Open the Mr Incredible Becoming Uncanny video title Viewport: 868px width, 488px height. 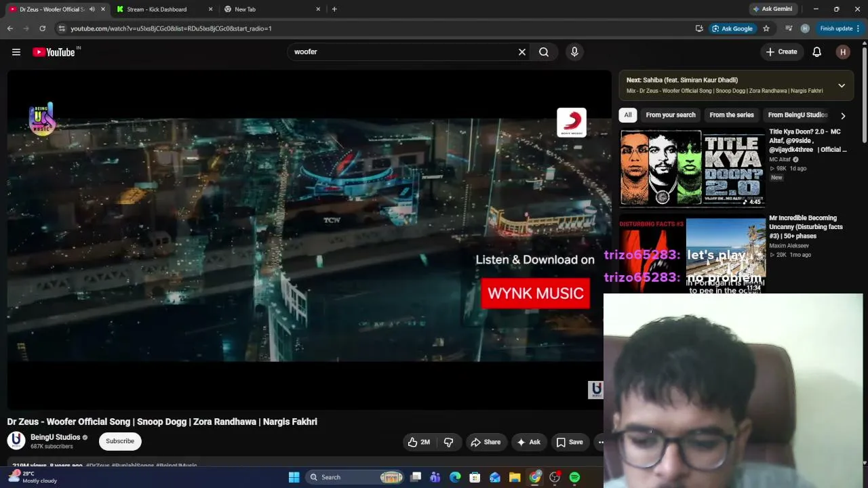coord(806,227)
